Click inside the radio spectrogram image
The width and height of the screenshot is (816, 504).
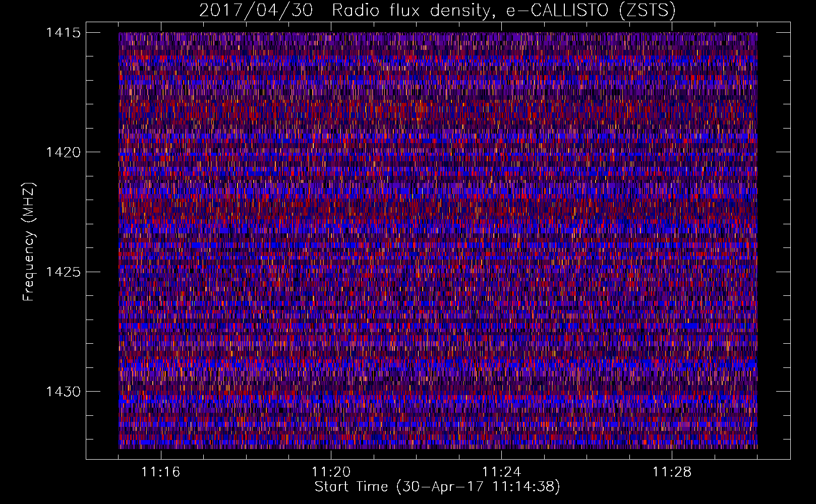point(438,240)
